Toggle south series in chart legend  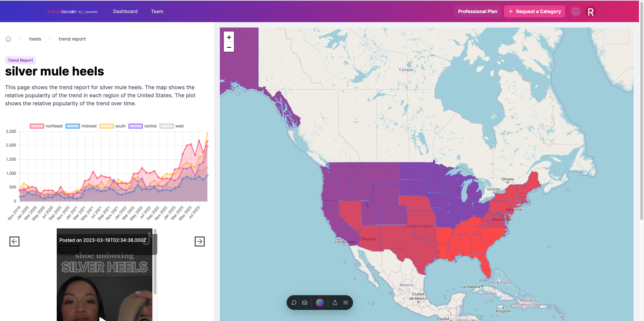click(x=113, y=126)
